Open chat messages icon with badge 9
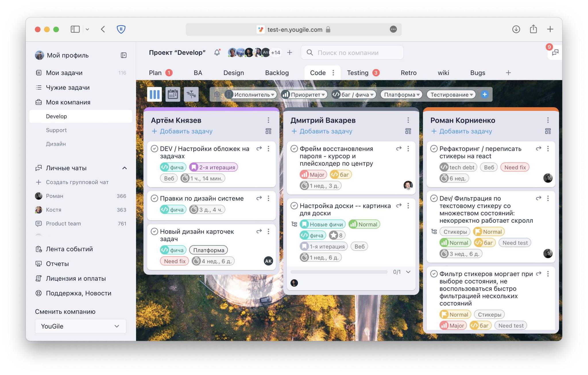Viewport: 588px width, 375px height. pyautogui.click(x=555, y=53)
